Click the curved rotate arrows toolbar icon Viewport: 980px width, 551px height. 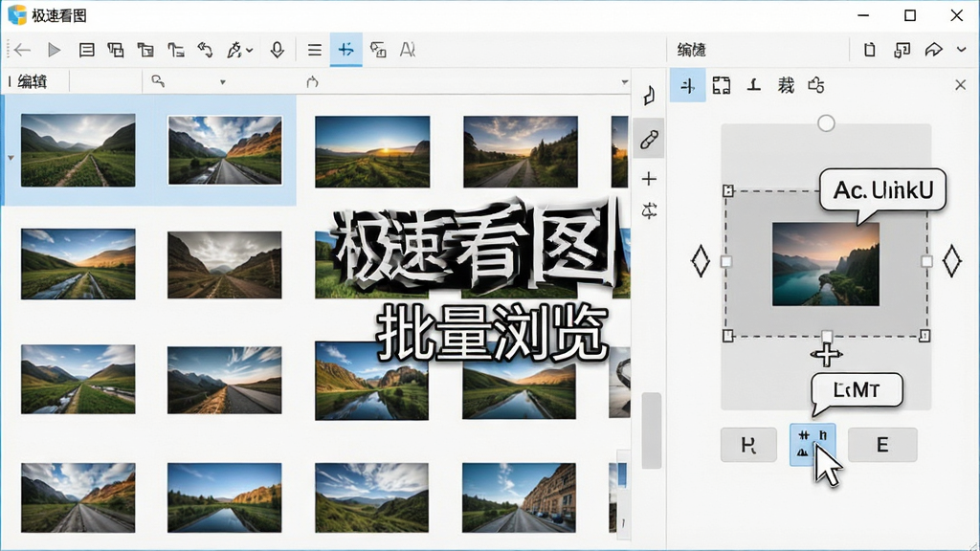206,50
